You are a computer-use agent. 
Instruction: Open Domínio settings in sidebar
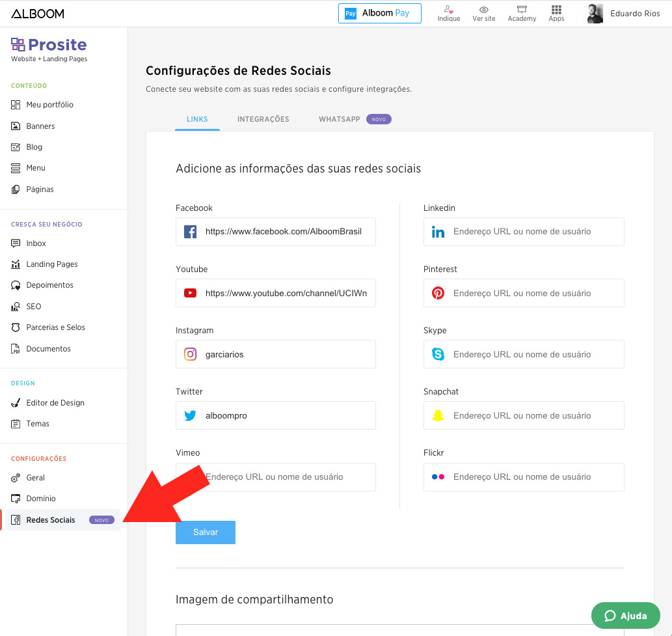point(40,499)
